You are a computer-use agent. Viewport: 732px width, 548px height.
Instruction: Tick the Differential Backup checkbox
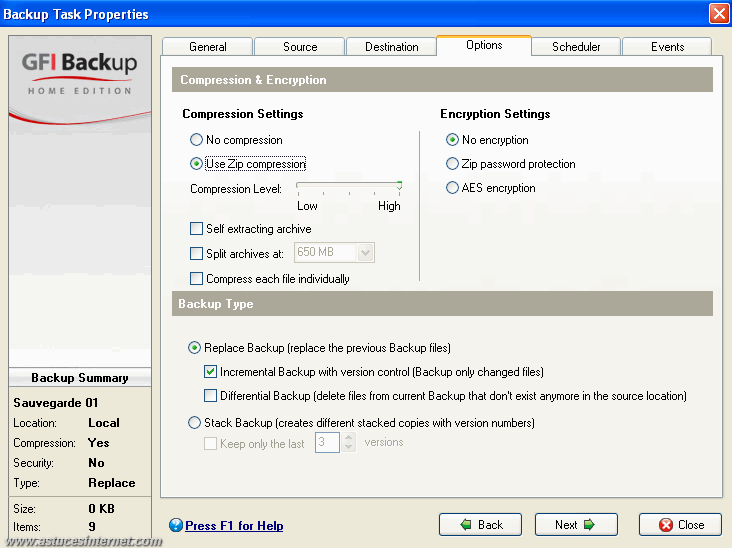[211, 396]
